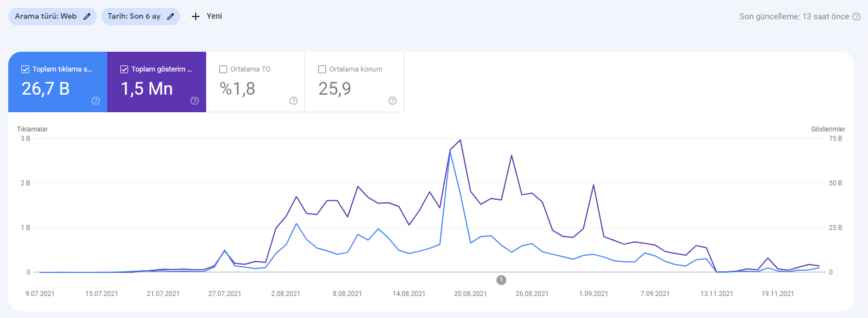Click the 1 B left axis value
The height and width of the screenshot is (318, 868).
pos(25,228)
